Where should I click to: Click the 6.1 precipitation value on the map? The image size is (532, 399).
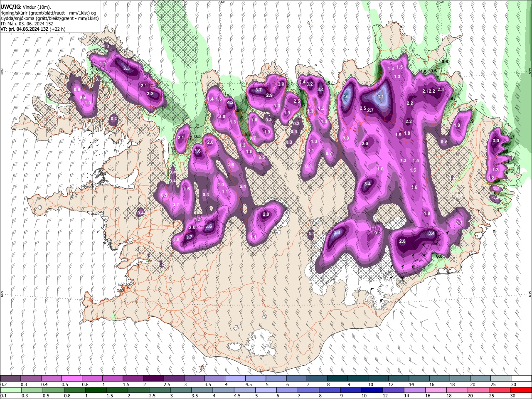380,96
